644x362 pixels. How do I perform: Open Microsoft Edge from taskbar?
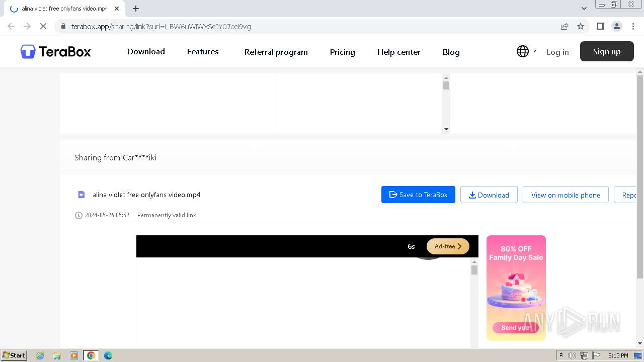coord(108,355)
